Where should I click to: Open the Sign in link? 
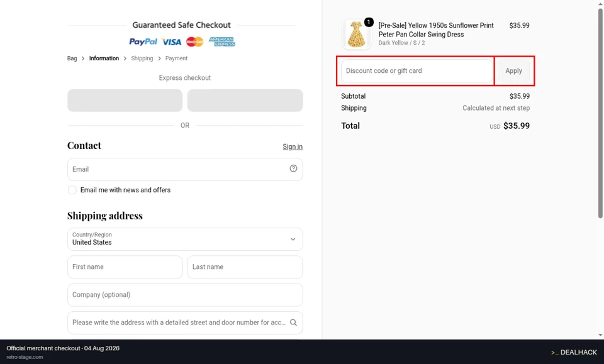tap(293, 146)
